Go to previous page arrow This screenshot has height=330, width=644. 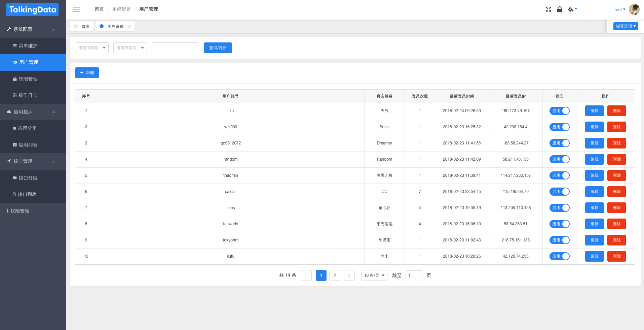(x=306, y=275)
